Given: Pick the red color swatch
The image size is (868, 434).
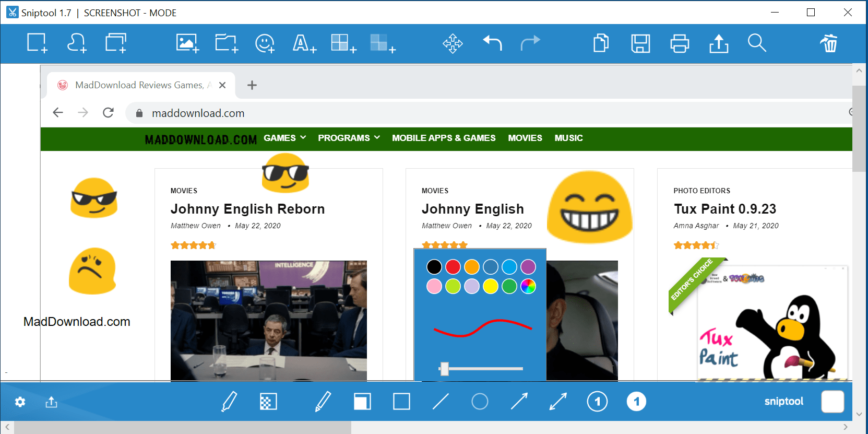Looking at the screenshot, I should pyautogui.click(x=453, y=267).
